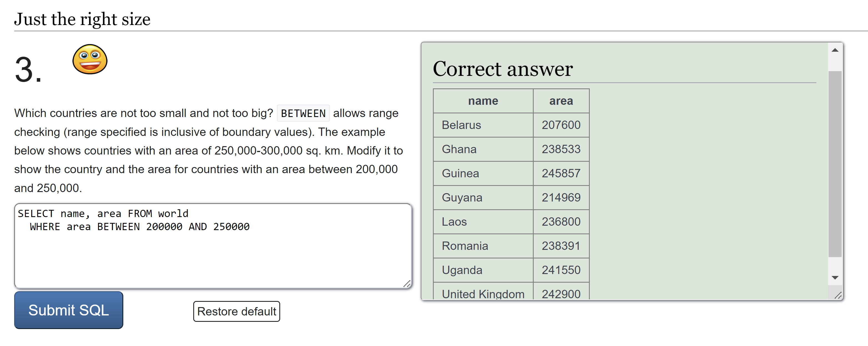Click the SQL text box resize handle

point(407,284)
